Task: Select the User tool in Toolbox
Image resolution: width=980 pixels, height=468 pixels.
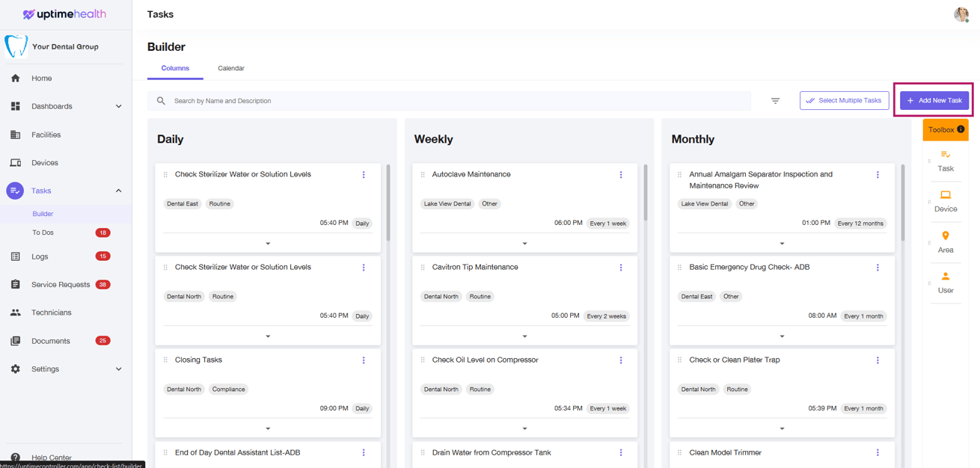Action: click(946, 283)
